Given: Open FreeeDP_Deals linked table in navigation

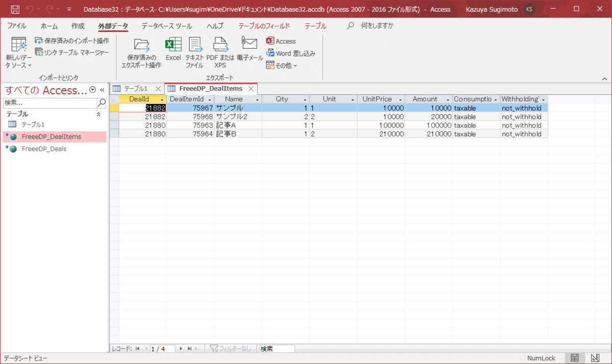Looking at the screenshot, I should coord(44,149).
